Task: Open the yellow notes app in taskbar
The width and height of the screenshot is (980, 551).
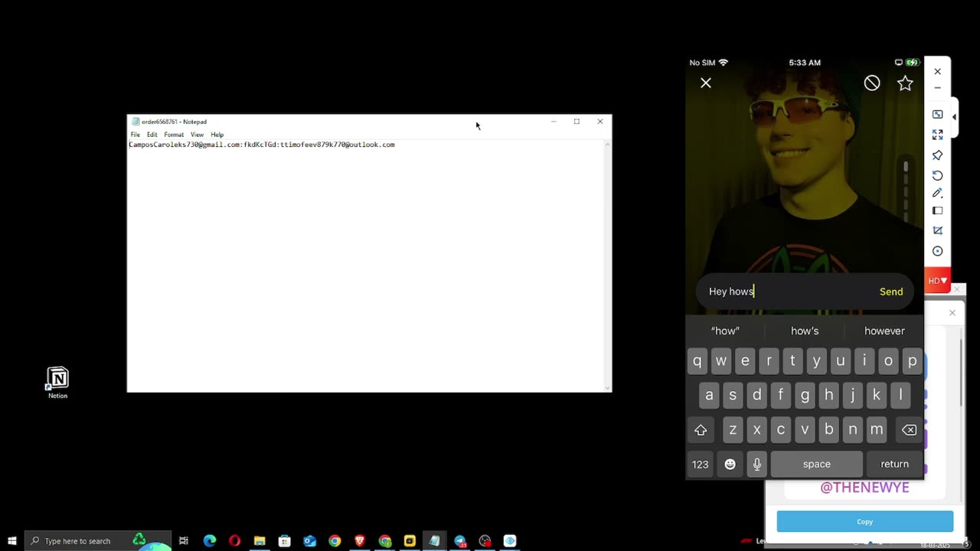Action: point(410,541)
